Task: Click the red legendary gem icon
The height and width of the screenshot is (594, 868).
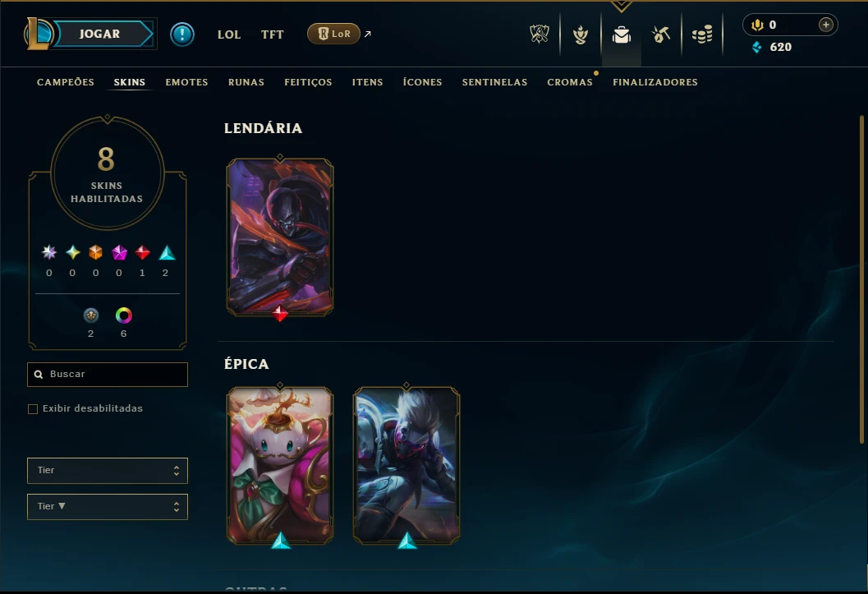Action: point(142,253)
